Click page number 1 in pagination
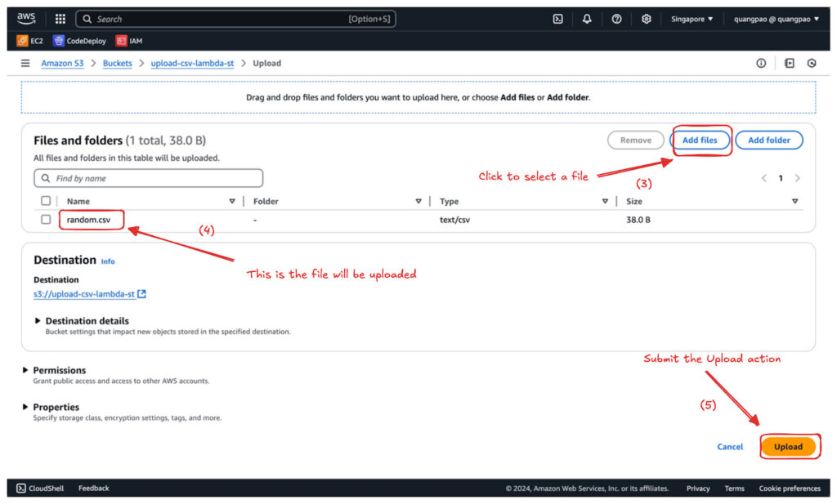This screenshot has width=837, height=504. pos(781,178)
